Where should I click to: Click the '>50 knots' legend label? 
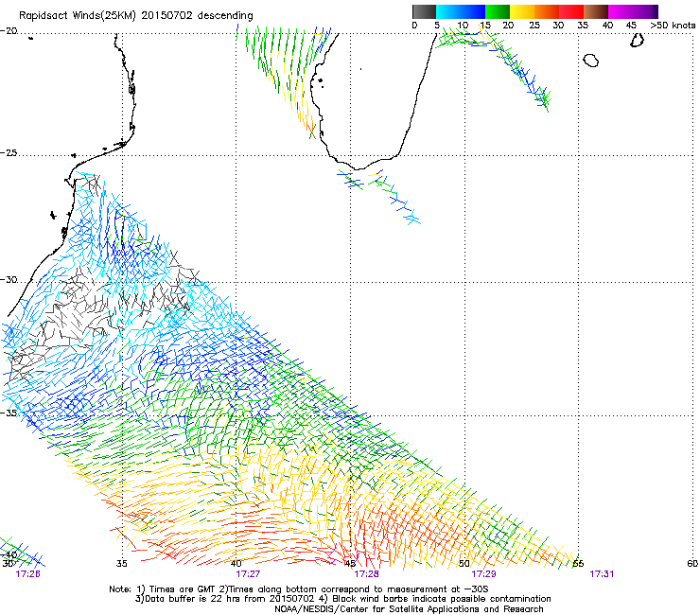[x=673, y=26]
